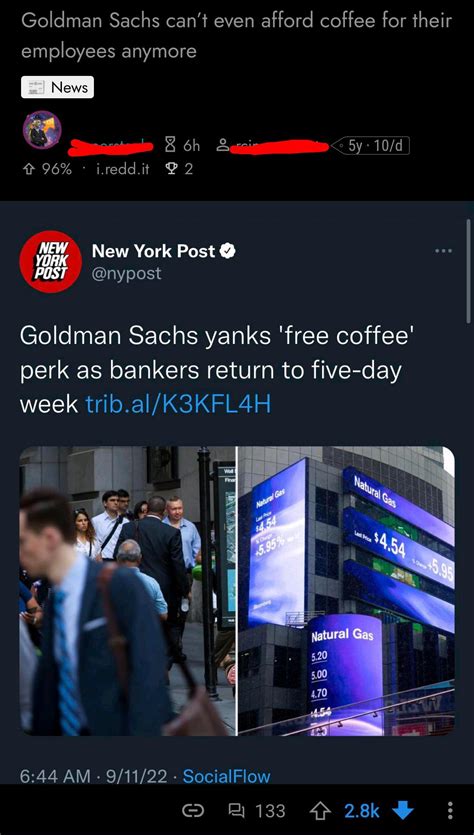Viewport: 474px width, 835px height.
Task: Tap the News flair tag
Action: point(58,87)
